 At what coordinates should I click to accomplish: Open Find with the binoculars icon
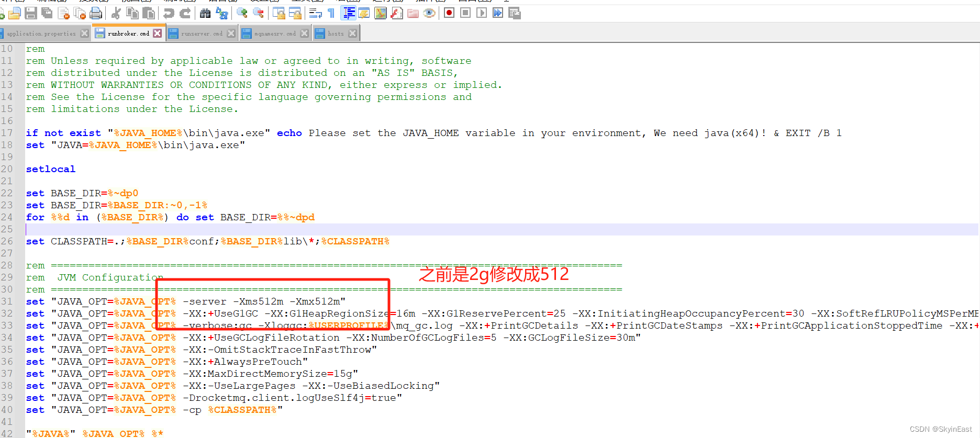(x=205, y=13)
